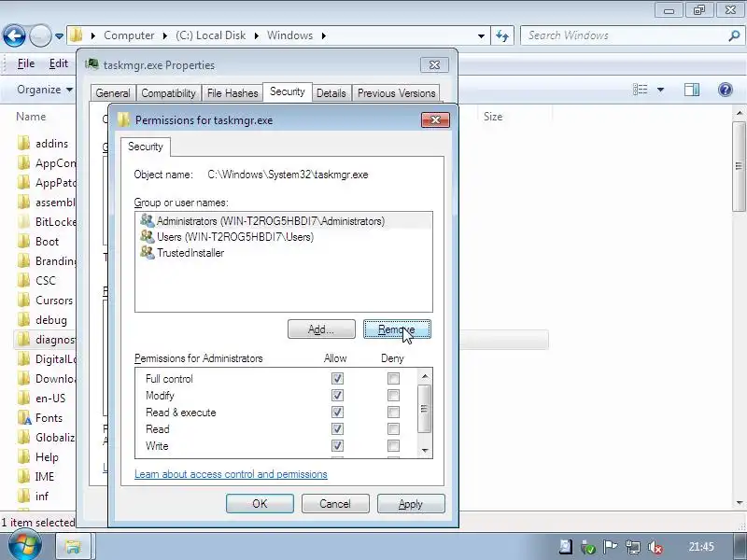
Task: Open the Windows Start orb
Action: pos(23,546)
